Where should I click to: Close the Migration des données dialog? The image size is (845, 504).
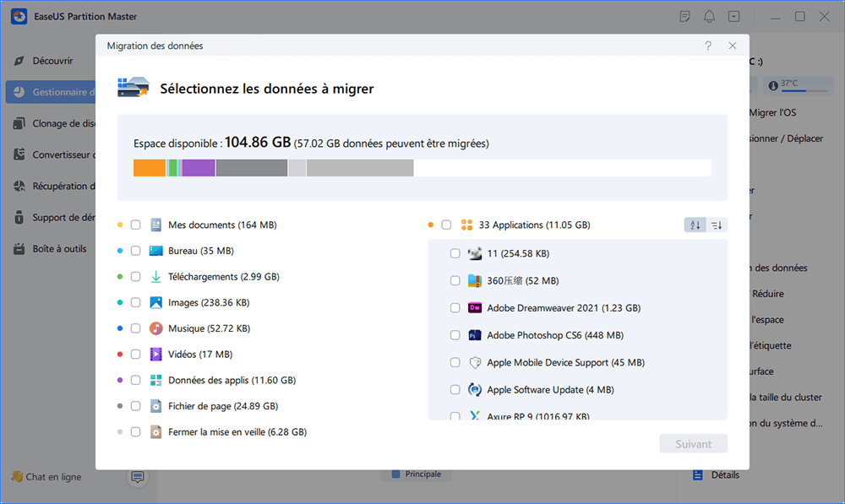tap(733, 46)
